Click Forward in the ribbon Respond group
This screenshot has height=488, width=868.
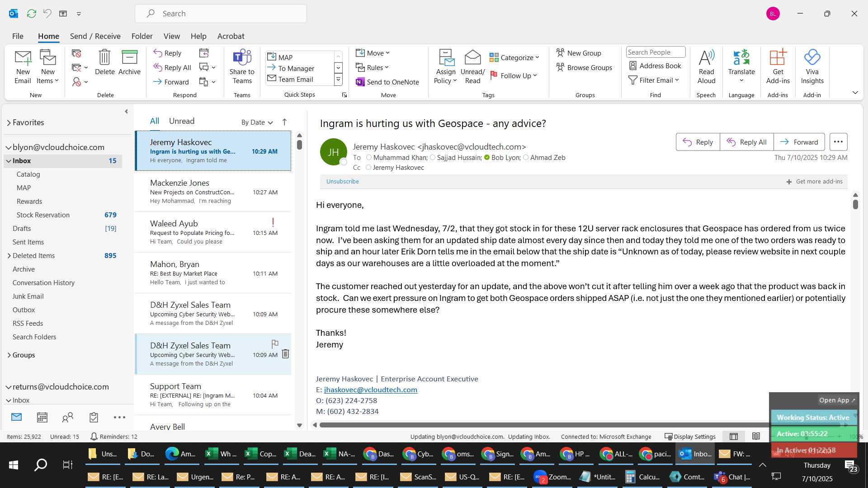(171, 82)
